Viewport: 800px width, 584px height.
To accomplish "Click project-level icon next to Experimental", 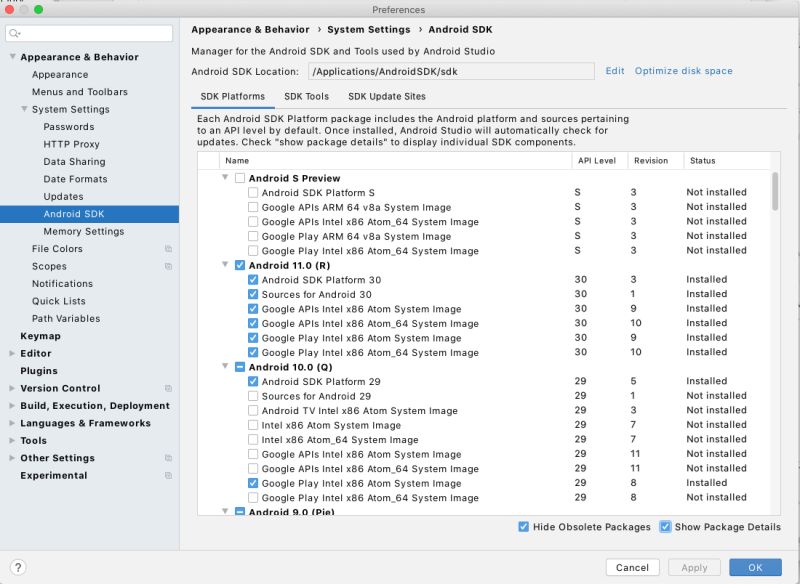I will pos(168,475).
